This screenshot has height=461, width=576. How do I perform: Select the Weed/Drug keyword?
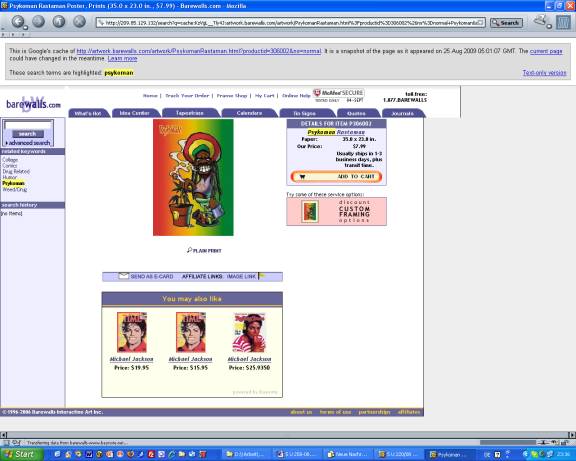point(15,190)
